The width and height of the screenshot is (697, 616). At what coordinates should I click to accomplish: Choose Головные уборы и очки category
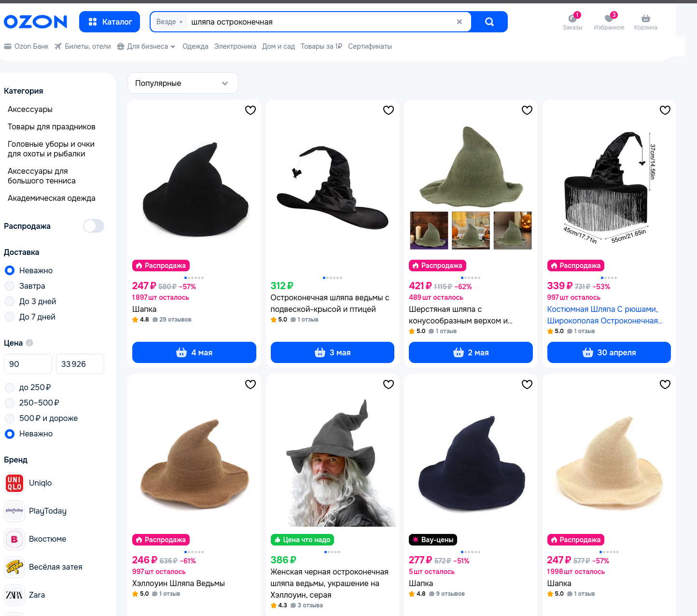pyautogui.click(x=51, y=149)
